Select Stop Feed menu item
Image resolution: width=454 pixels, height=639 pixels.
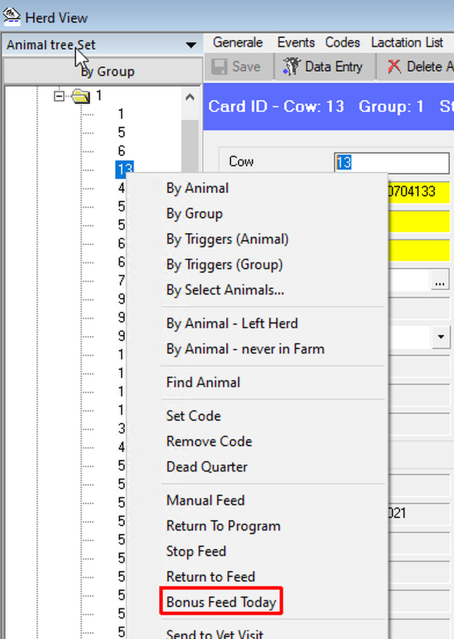196,551
